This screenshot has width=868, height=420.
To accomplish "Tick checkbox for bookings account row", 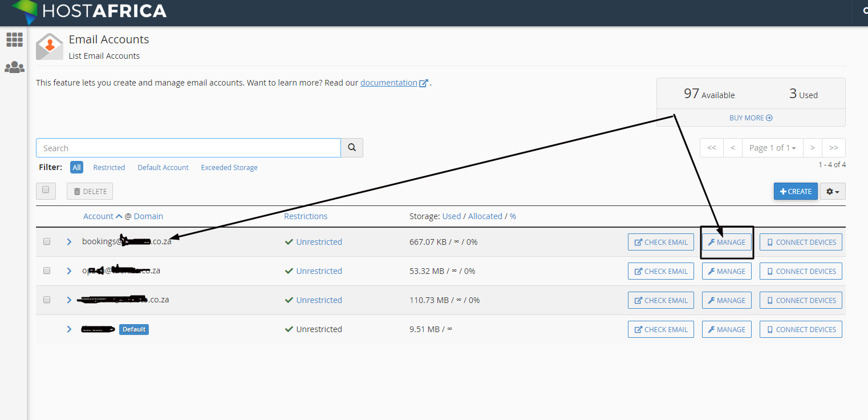I will [47, 241].
